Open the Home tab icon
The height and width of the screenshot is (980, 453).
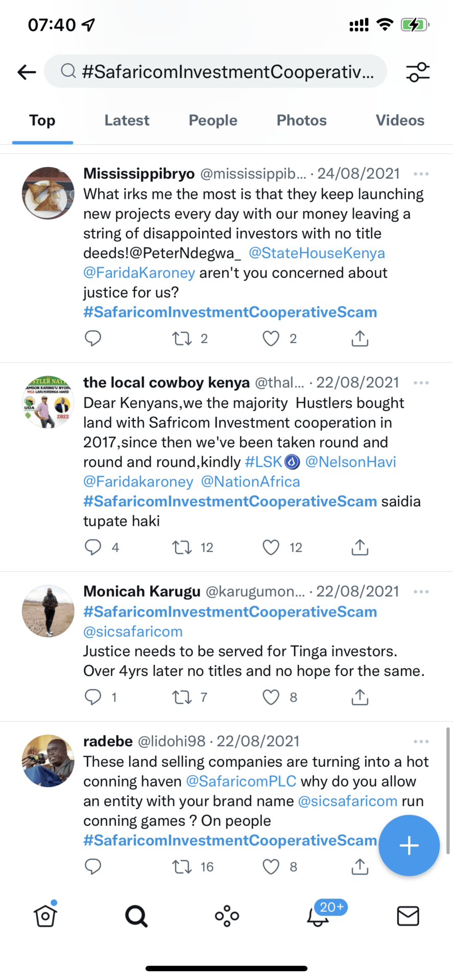point(45,916)
